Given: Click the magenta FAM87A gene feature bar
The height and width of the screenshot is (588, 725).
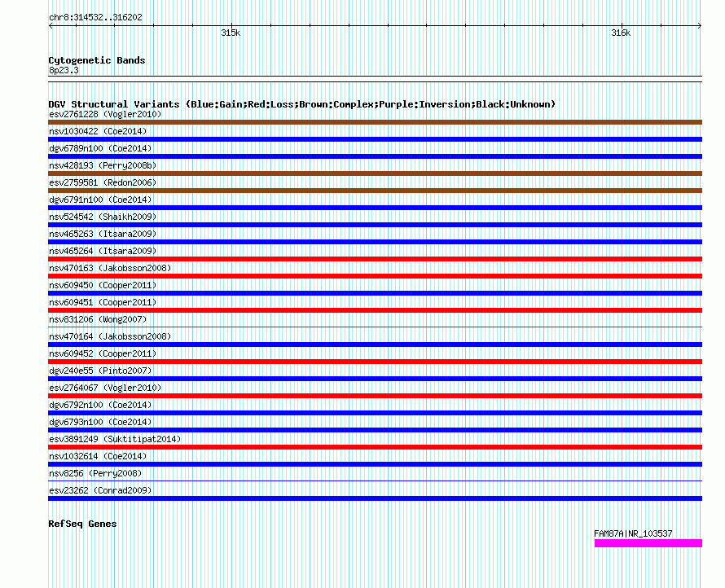Looking at the screenshot, I should click(x=648, y=543).
